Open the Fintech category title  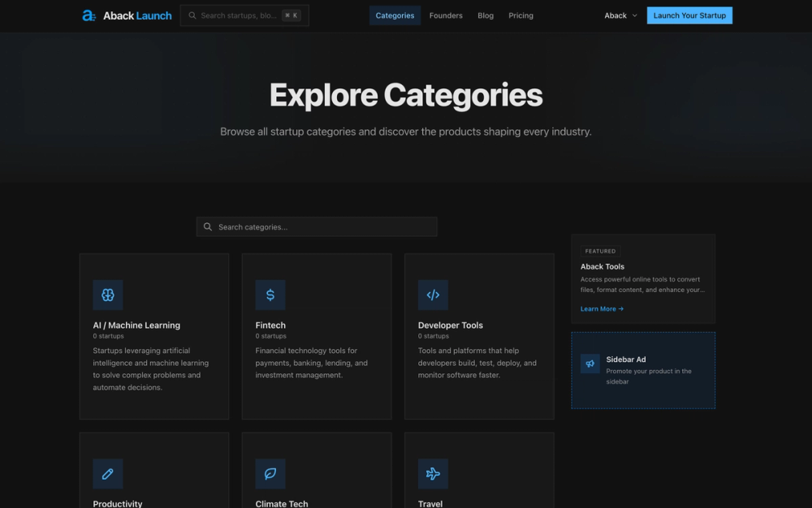click(x=270, y=325)
